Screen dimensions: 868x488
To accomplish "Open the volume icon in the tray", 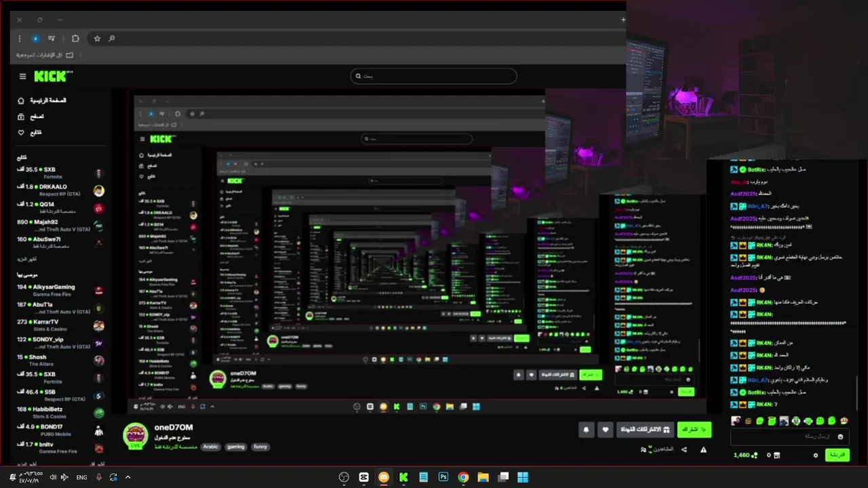I will click(x=53, y=477).
